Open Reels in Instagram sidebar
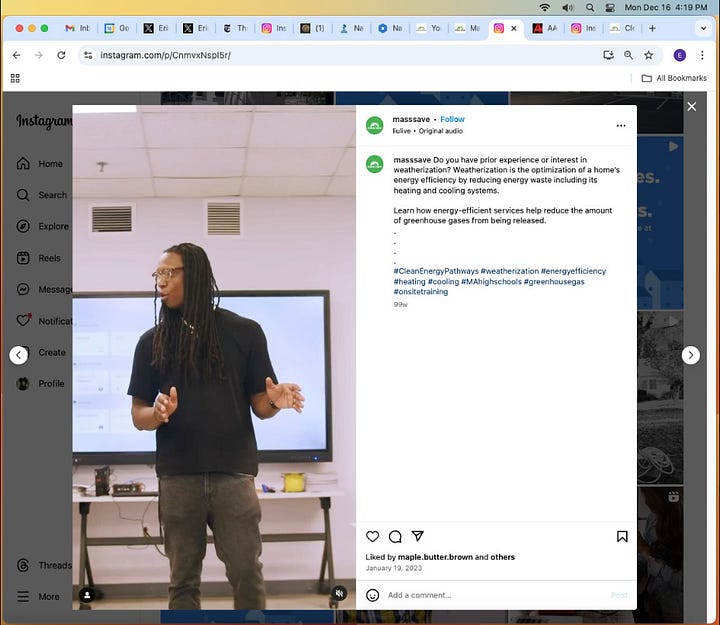Image resolution: width=720 pixels, height=625 pixels. coord(39,258)
